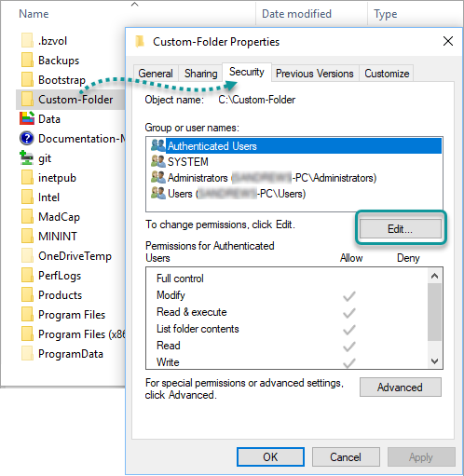Select the Data folder icon
This screenshot has height=476, width=464.
pyautogui.click(x=27, y=118)
